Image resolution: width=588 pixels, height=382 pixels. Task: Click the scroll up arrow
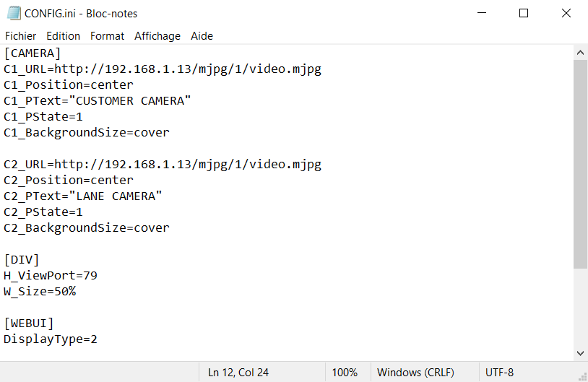[x=580, y=53]
